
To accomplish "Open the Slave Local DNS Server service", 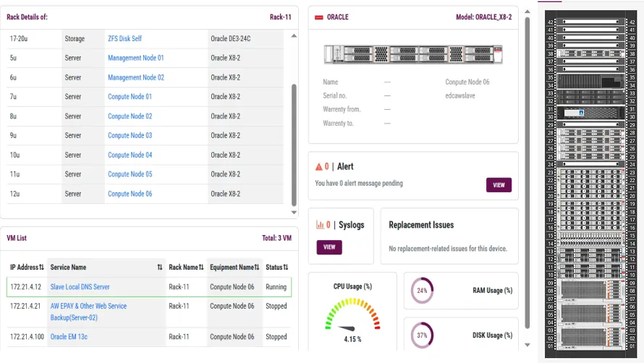I will pos(80,287).
